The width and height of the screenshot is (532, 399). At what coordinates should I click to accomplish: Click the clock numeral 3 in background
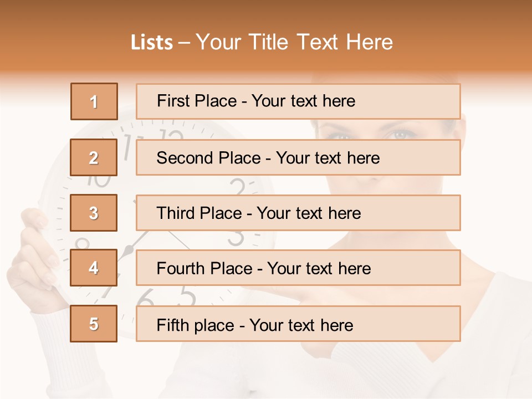coord(237,237)
